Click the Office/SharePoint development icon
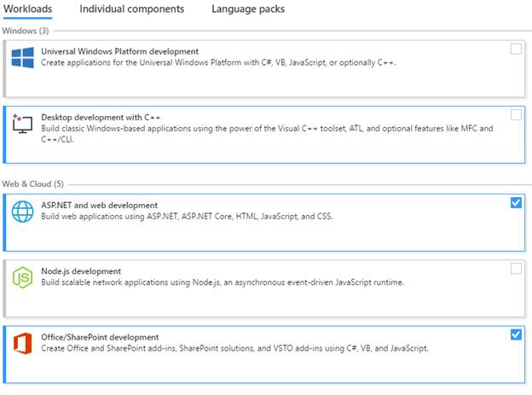 [x=22, y=343]
